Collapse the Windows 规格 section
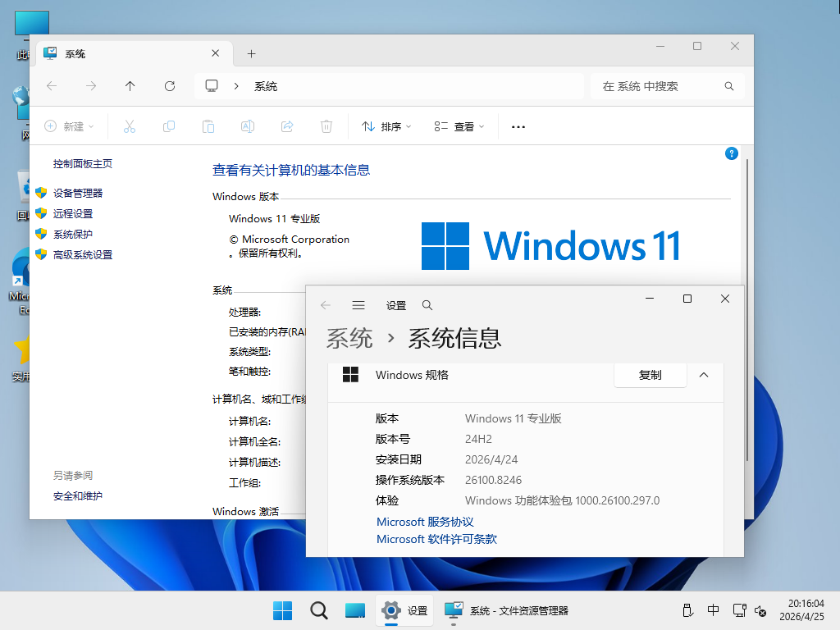 pyautogui.click(x=704, y=375)
